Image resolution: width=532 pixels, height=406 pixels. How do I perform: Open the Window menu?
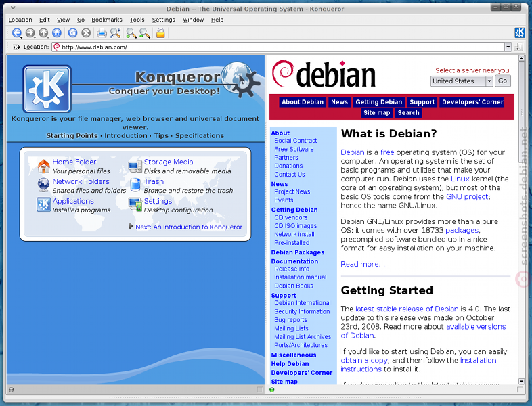[x=193, y=20]
